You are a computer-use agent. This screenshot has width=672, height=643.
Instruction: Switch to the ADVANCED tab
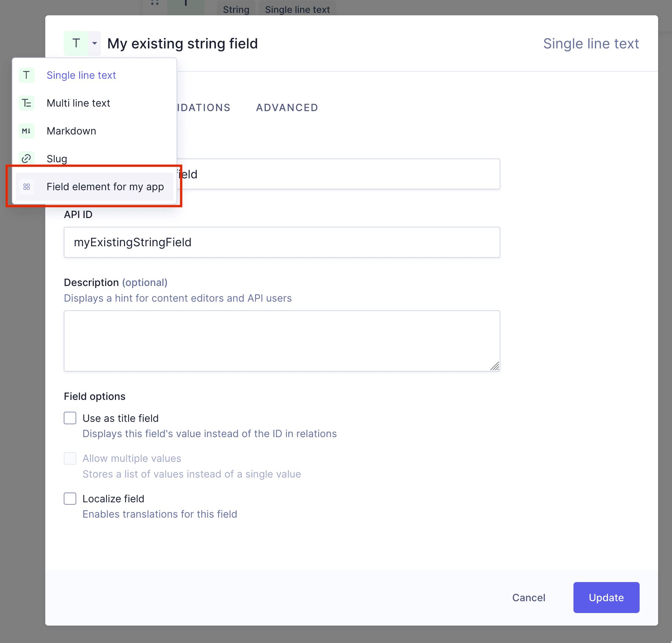pyautogui.click(x=287, y=107)
